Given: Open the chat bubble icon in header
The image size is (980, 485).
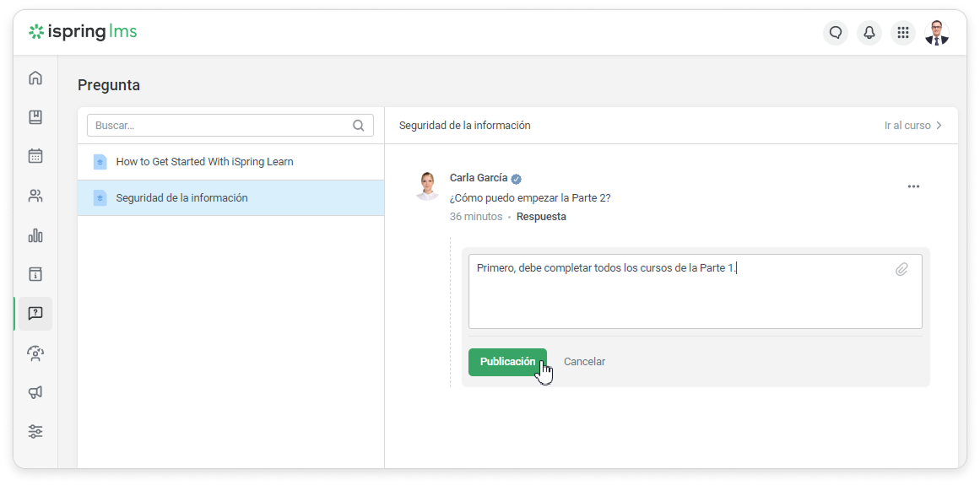Looking at the screenshot, I should click(836, 33).
